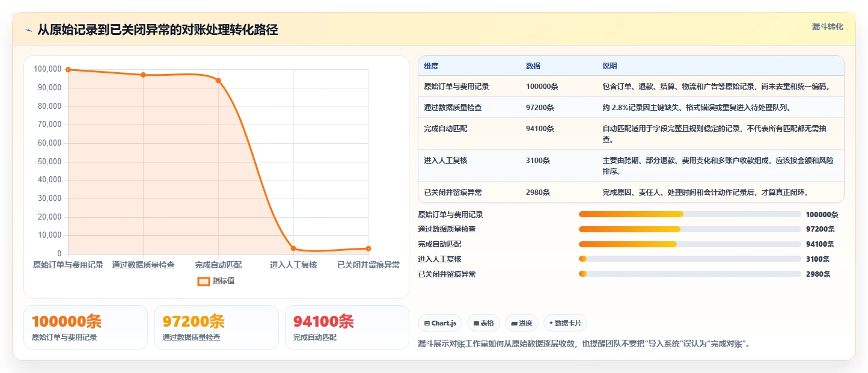The image size is (868, 373).
Task: Click the lightning icon beside the title
Action: coord(28,30)
